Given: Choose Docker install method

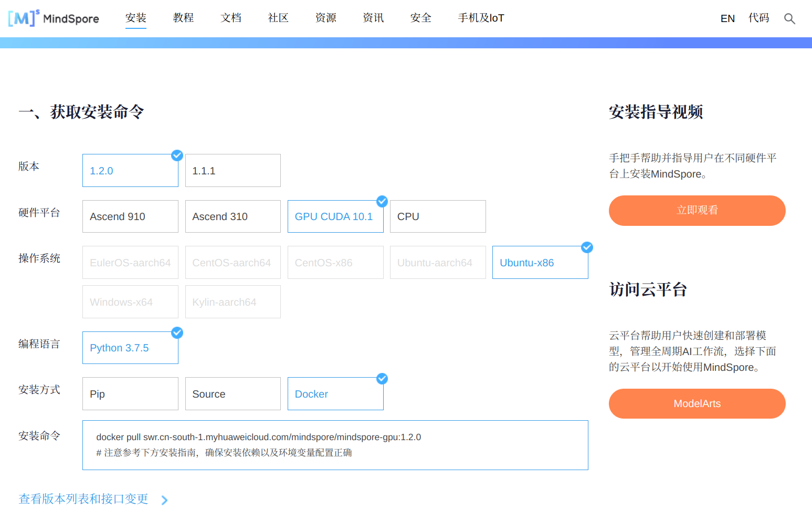Looking at the screenshot, I should [335, 394].
